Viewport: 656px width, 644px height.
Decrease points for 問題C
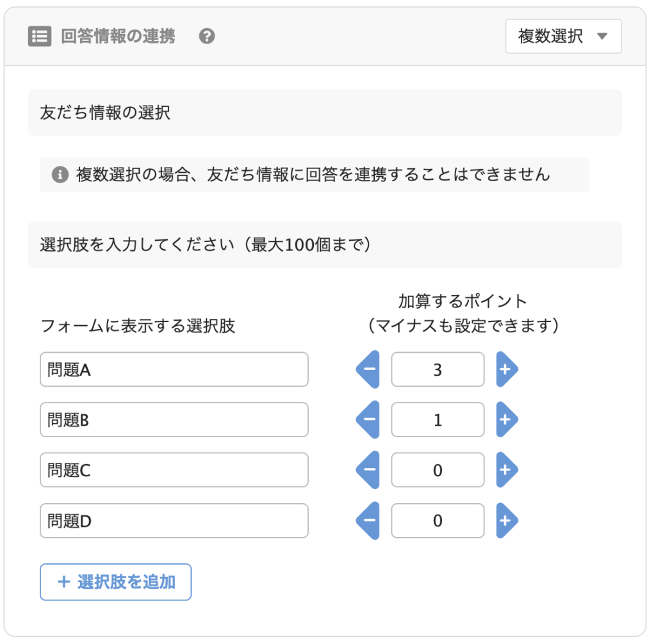pyautogui.click(x=368, y=470)
